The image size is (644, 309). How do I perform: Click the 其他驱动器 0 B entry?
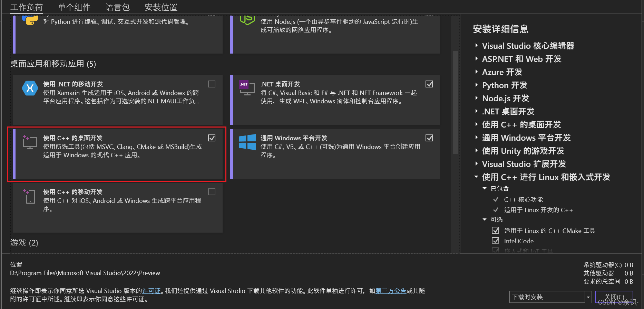608,273
